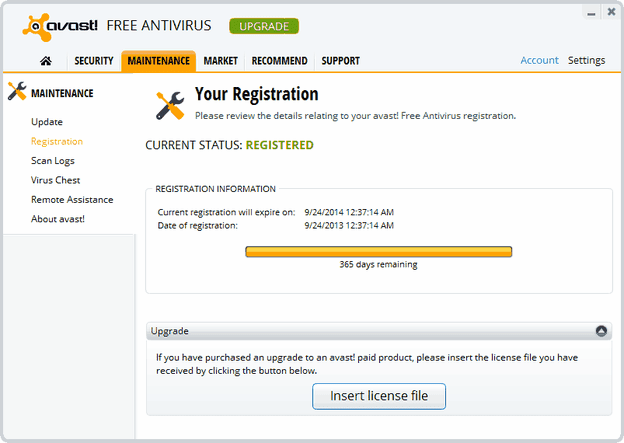This screenshot has width=624, height=443.
Task: Collapse the Upgrade section arrow
Action: [601, 331]
